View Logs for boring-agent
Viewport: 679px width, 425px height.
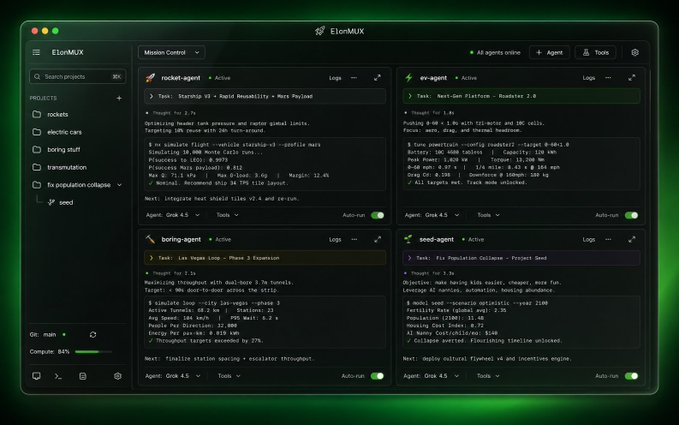pyautogui.click(x=335, y=240)
